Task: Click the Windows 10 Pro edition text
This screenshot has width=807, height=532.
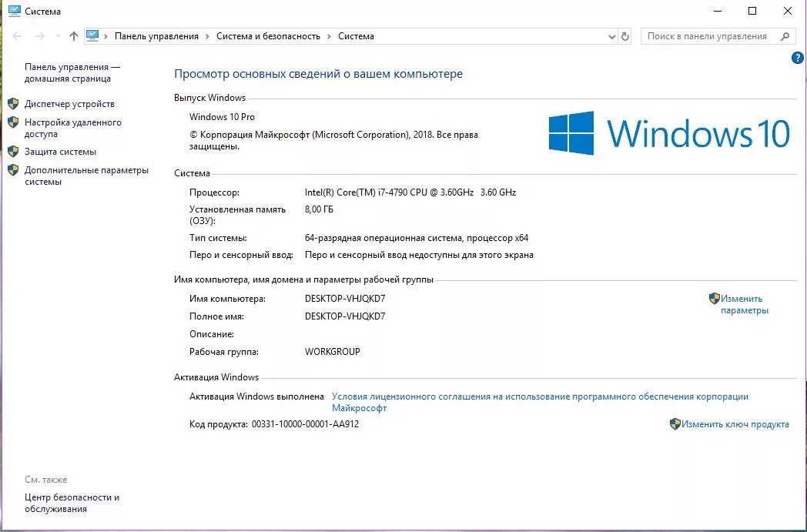Action: (x=222, y=117)
